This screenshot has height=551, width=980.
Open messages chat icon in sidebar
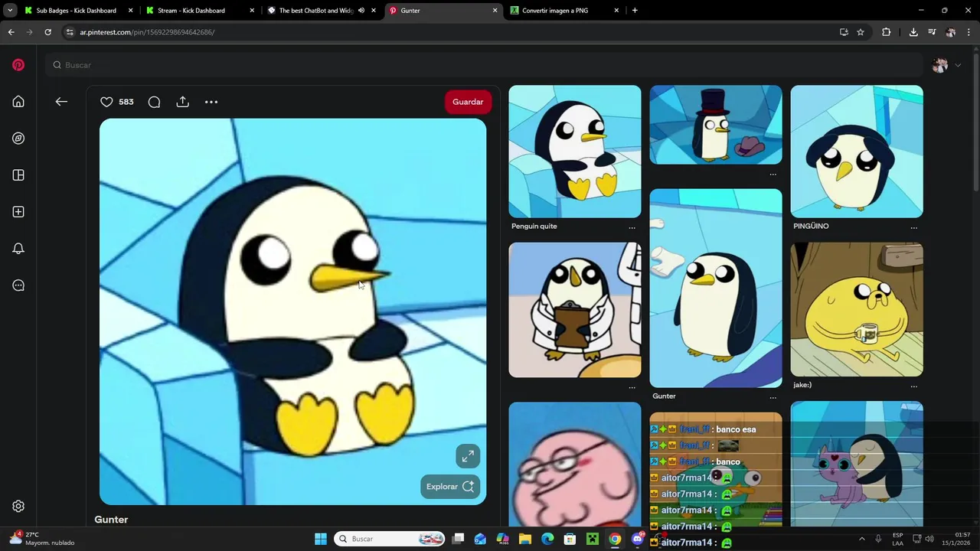coord(18,285)
